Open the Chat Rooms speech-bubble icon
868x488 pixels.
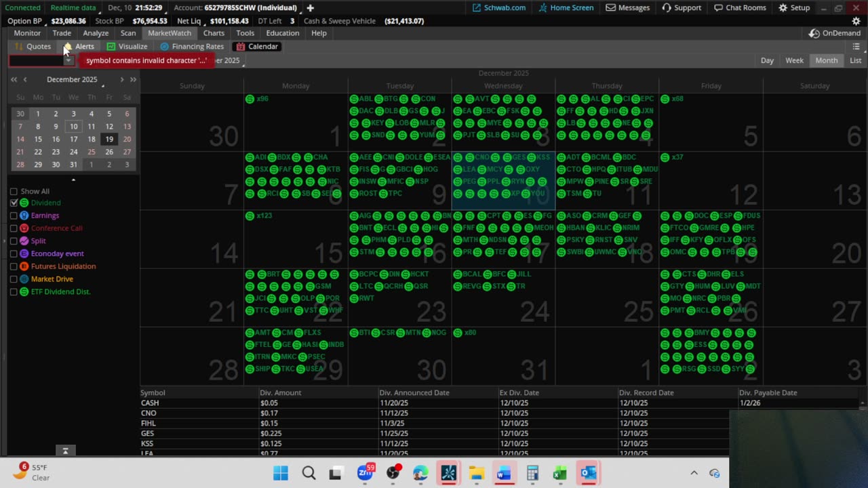[x=718, y=7]
